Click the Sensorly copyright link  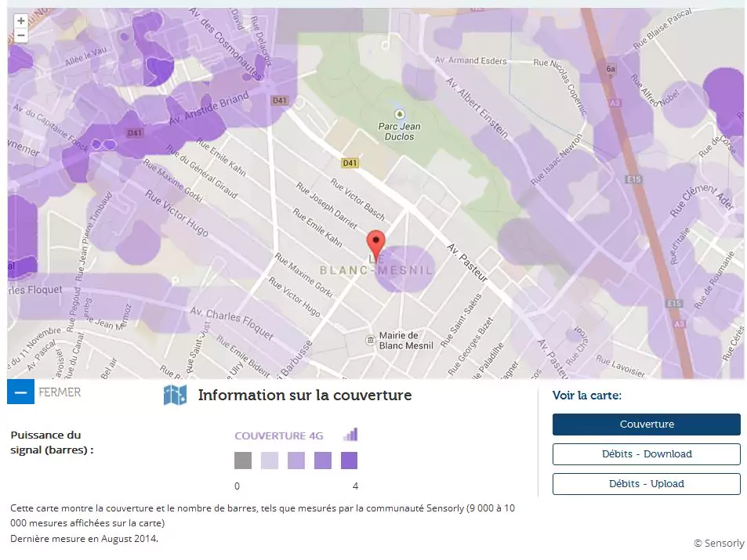pyautogui.click(x=718, y=543)
